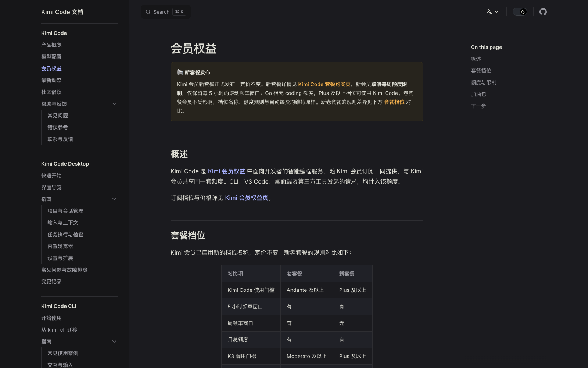This screenshot has height=368, width=588.
Task: Open 联系与反馈 in the sidebar
Action: 60,139
